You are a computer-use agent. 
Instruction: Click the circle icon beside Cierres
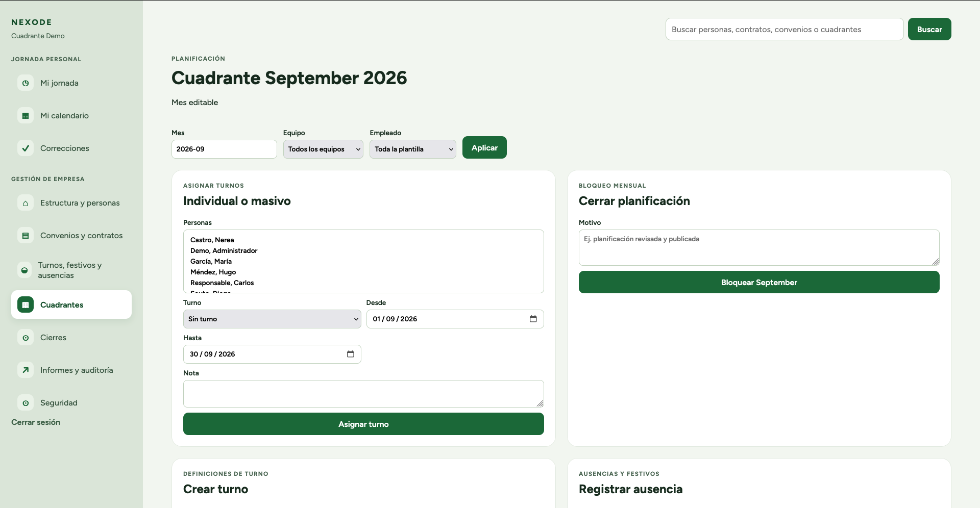(26, 338)
